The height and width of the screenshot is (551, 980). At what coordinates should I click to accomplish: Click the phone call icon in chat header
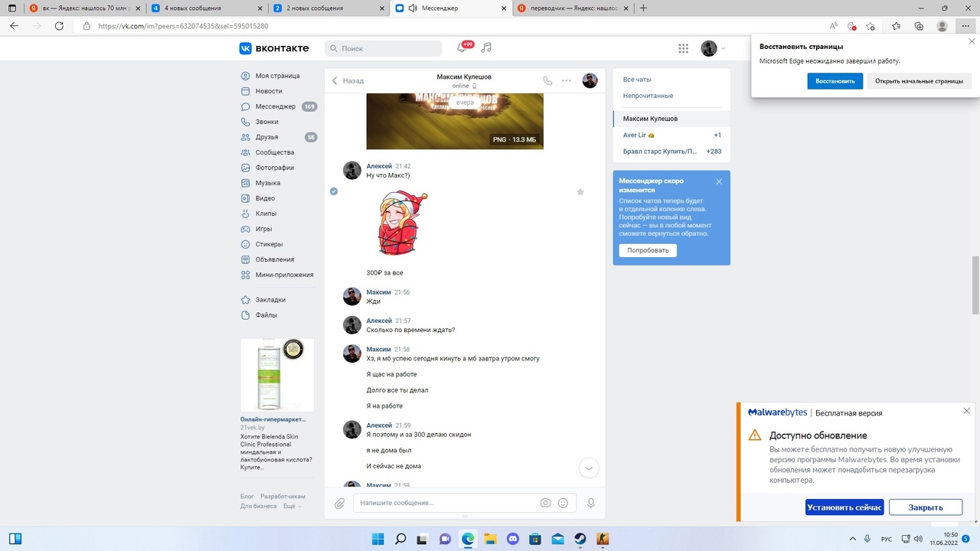pyautogui.click(x=547, y=80)
